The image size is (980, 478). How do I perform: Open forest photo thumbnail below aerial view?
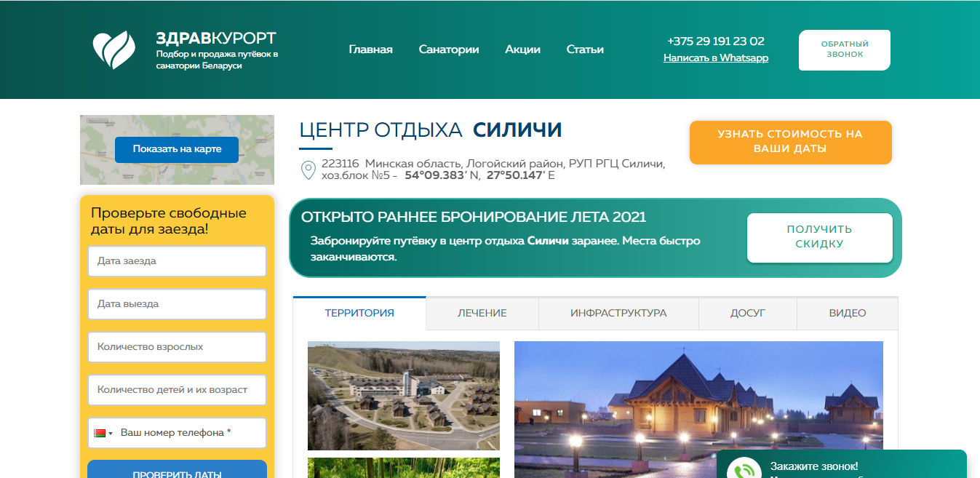(404, 468)
